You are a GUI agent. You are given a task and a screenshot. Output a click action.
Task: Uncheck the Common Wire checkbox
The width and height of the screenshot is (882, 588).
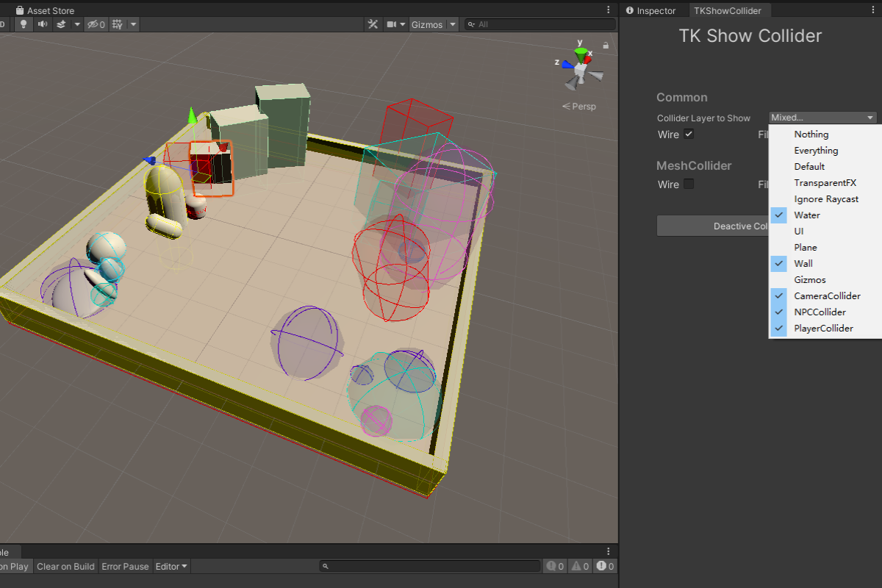coord(689,135)
